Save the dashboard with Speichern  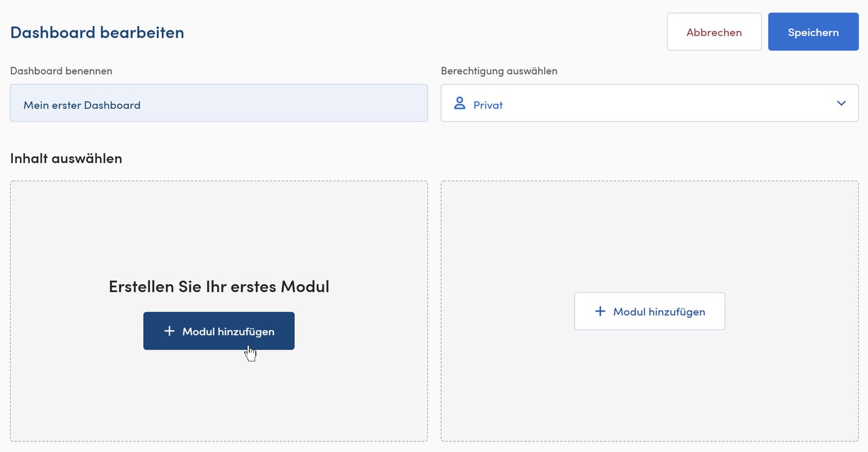813,31
